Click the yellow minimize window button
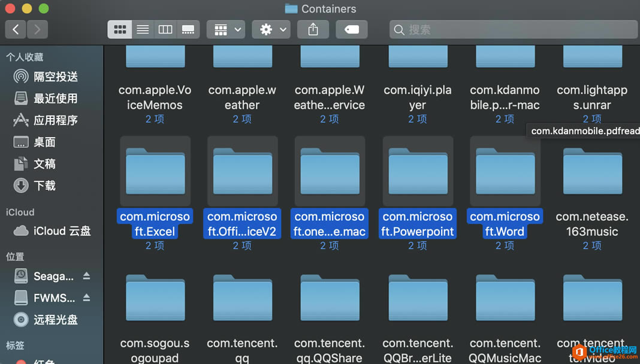Screen dimensions: 640x364 (x=27, y=8)
